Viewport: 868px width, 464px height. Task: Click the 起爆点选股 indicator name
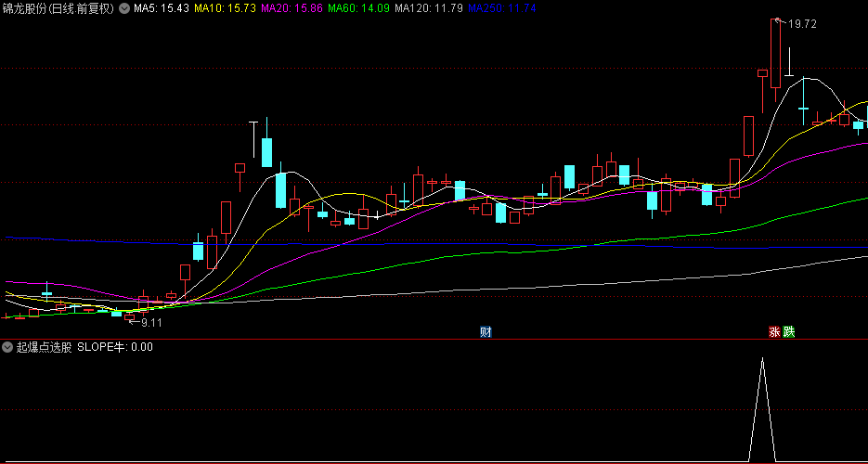(45, 347)
